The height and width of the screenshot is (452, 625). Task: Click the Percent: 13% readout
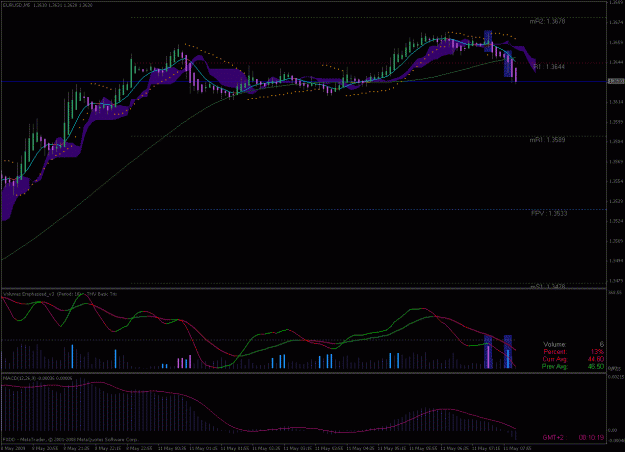pos(573,352)
